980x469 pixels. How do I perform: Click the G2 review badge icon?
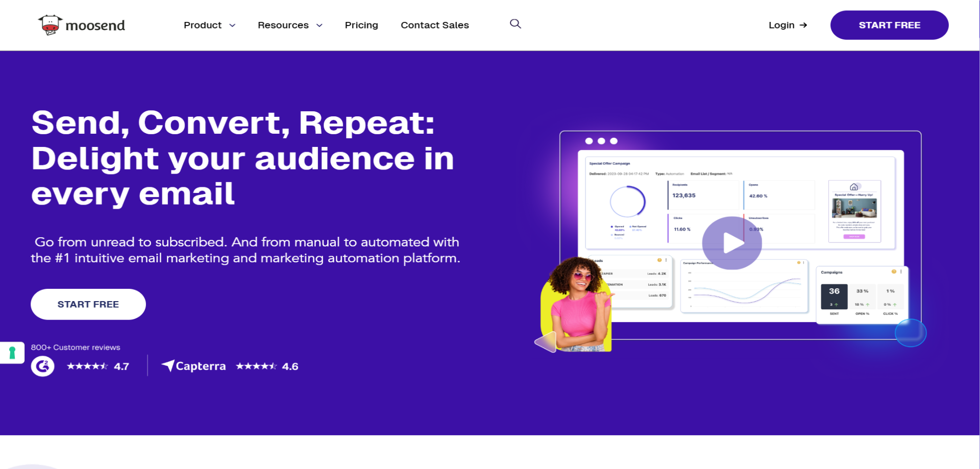point(43,366)
